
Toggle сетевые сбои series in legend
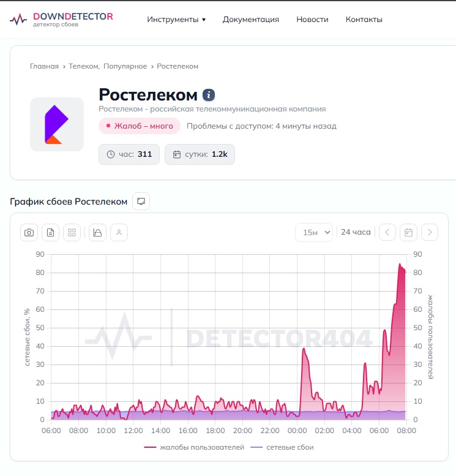[282, 447]
